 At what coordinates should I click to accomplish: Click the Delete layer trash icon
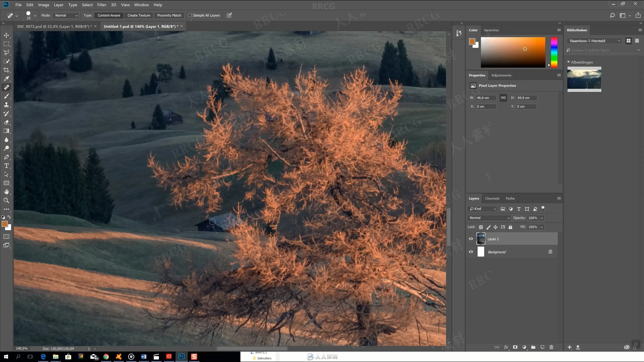tap(551, 347)
